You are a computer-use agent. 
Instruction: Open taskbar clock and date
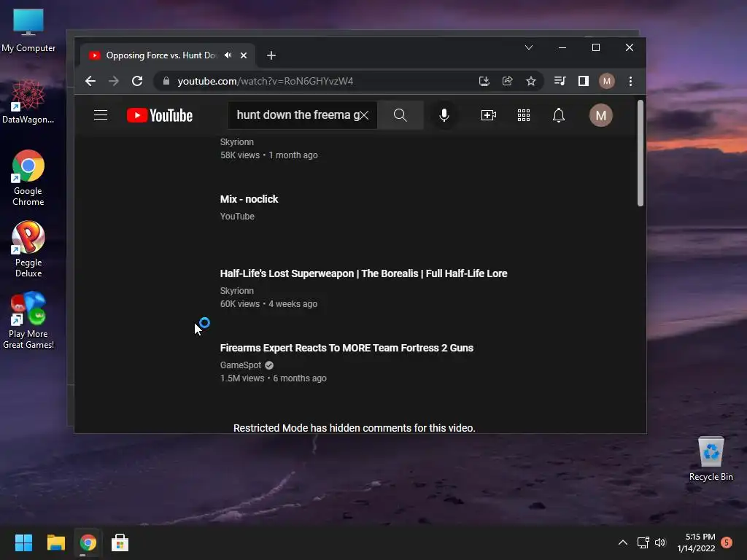point(696,542)
